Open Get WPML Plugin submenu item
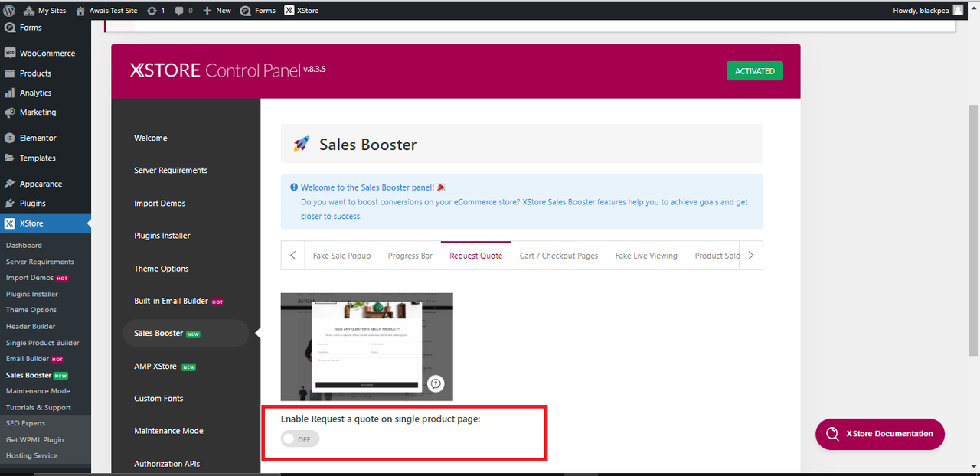 pyautogui.click(x=34, y=440)
